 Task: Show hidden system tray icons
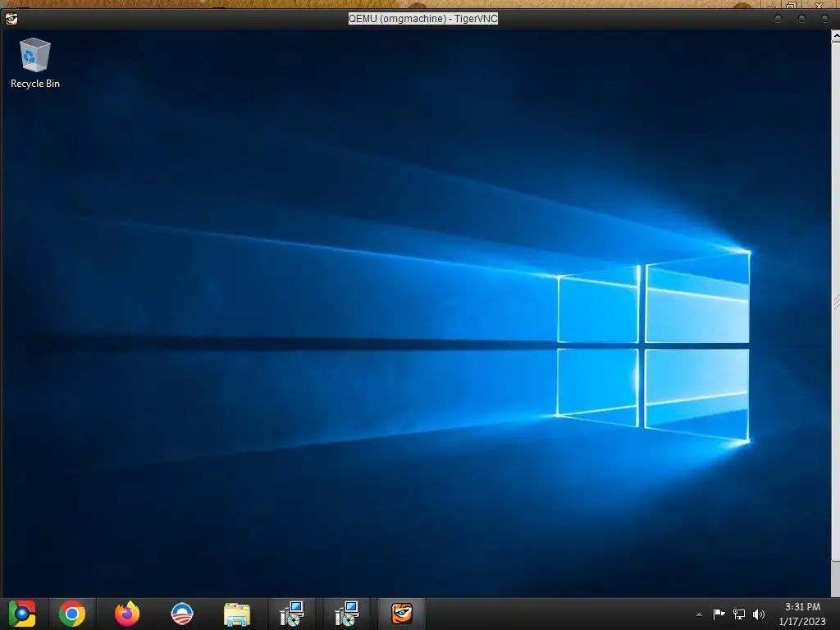pyautogui.click(x=699, y=614)
